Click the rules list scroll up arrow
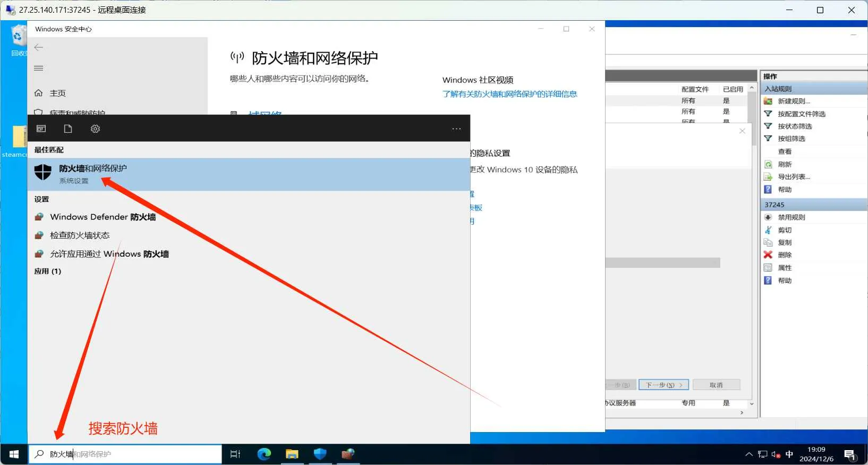The width and height of the screenshot is (868, 465). (752, 88)
